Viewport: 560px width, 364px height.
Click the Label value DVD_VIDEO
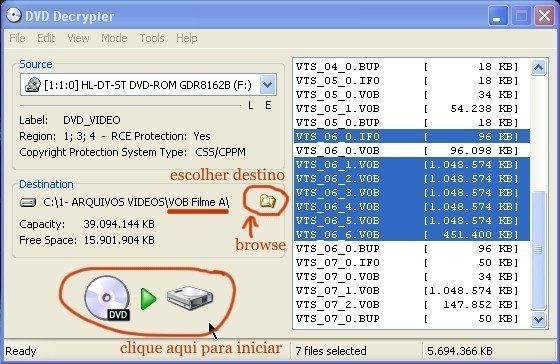pos(92,120)
